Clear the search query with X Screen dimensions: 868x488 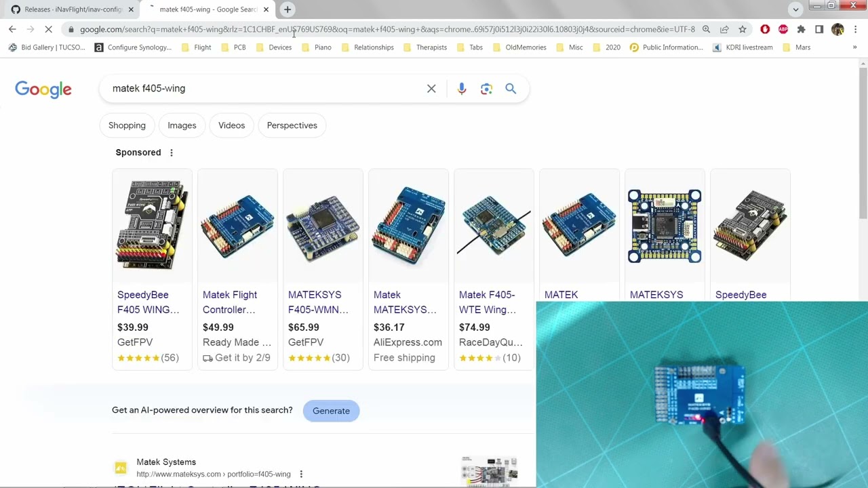(x=431, y=89)
